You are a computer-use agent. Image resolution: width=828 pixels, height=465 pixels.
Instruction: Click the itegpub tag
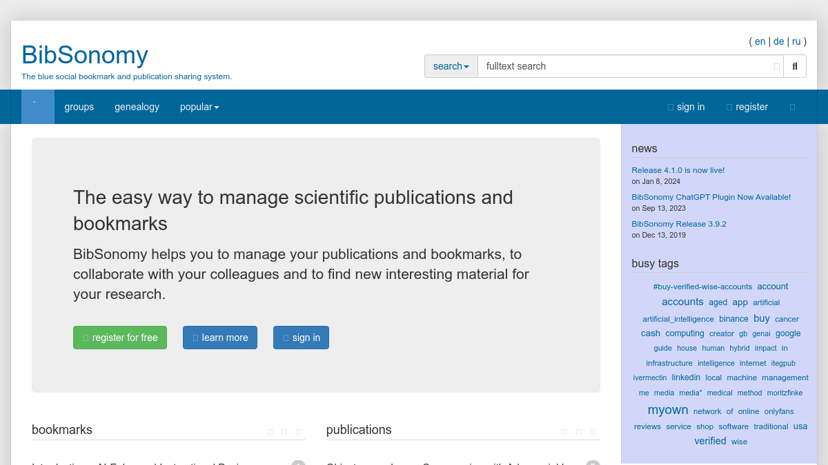pyautogui.click(x=783, y=363)
